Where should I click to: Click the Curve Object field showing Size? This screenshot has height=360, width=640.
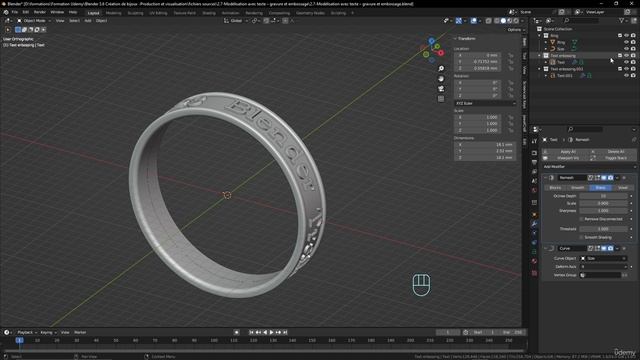pos(603,258)
